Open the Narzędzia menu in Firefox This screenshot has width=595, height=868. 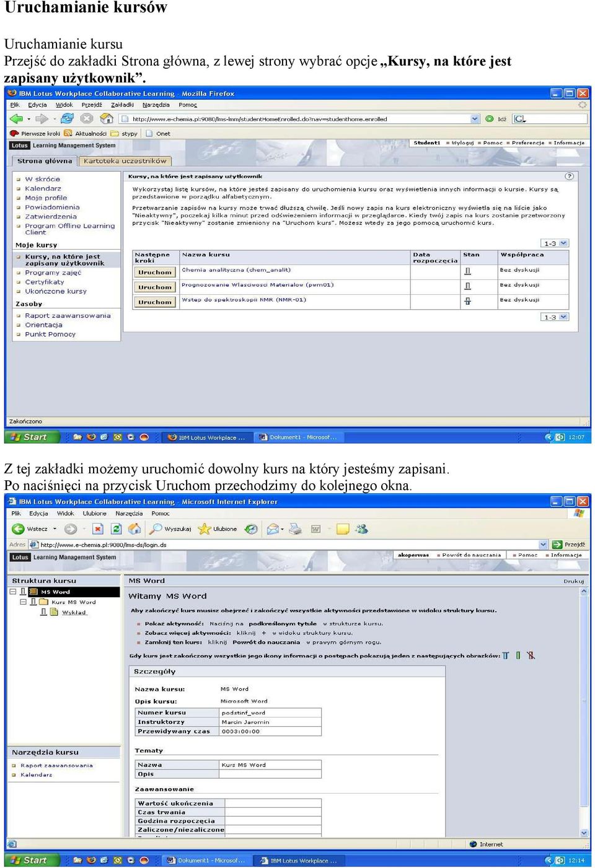(156, 105)
